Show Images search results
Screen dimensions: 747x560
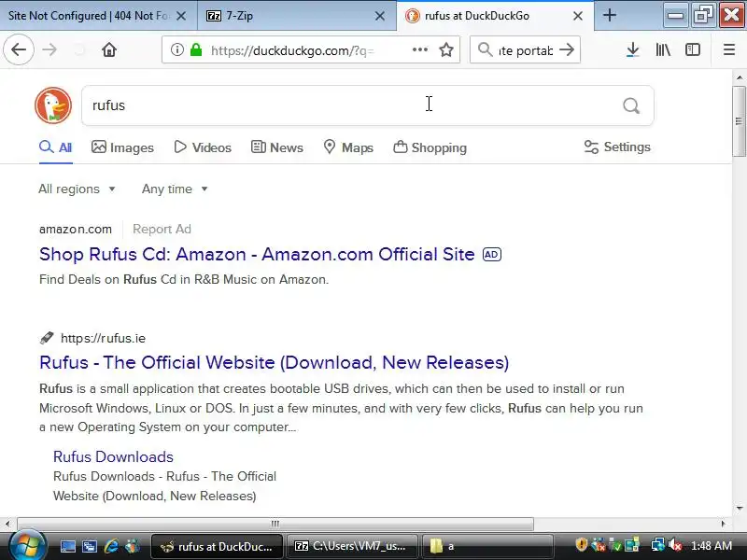point(122,147)
